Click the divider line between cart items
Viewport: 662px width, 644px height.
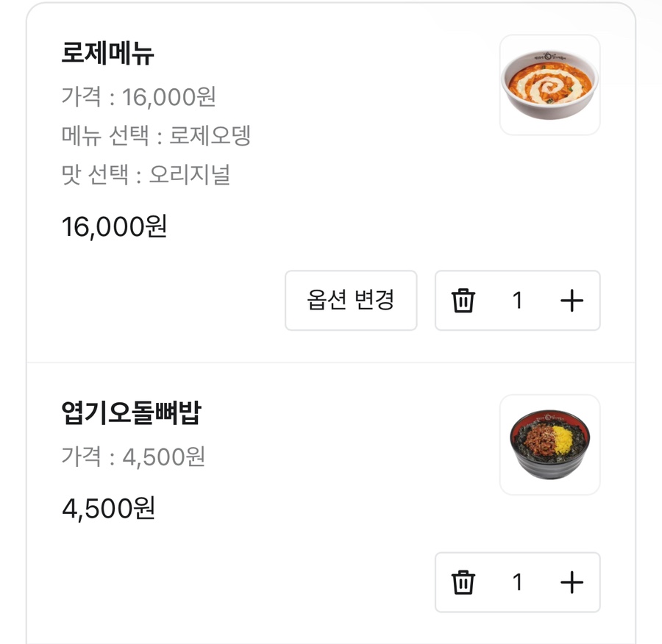pyautogui.click(x=331, y=362)
